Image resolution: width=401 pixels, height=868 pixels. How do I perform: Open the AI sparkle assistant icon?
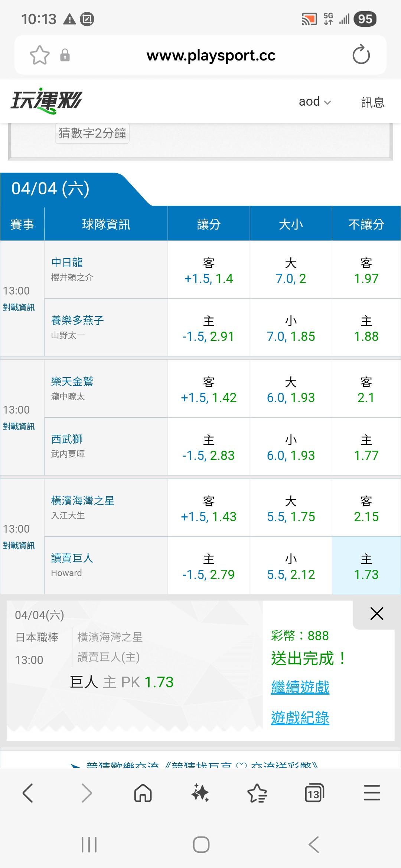[x=200, y=793]
